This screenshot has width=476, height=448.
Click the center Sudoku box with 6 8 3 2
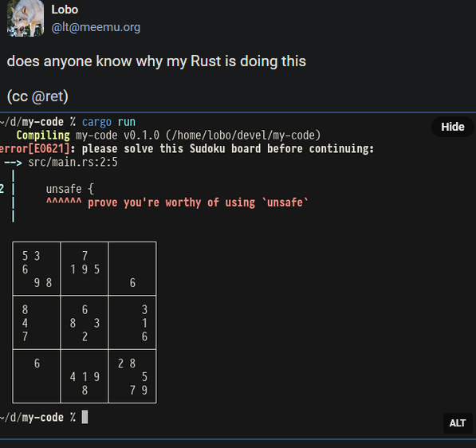[x=85, y=323]
